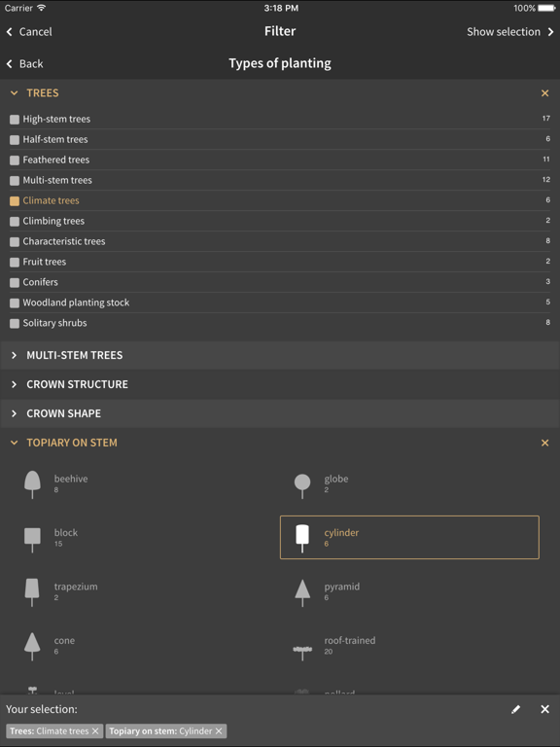Select the globe topiary shape icon
Viewport: 560px width, 747px height.
coord(302,485)
